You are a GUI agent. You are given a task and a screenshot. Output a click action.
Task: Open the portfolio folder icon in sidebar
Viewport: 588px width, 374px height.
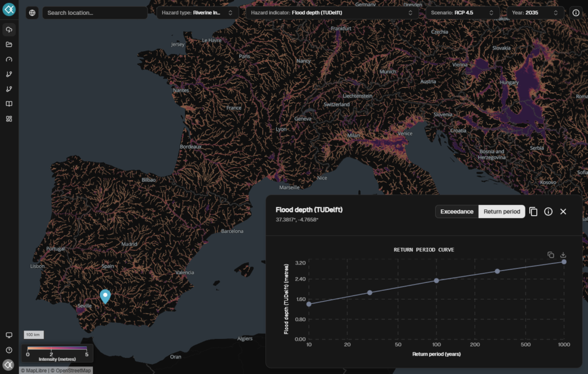tap(8, 44)
